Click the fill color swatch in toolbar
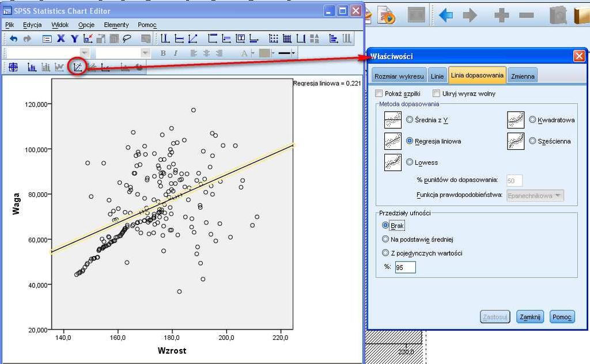The width and height of the screenshot is (590, 364). click(x=264, y=54)
